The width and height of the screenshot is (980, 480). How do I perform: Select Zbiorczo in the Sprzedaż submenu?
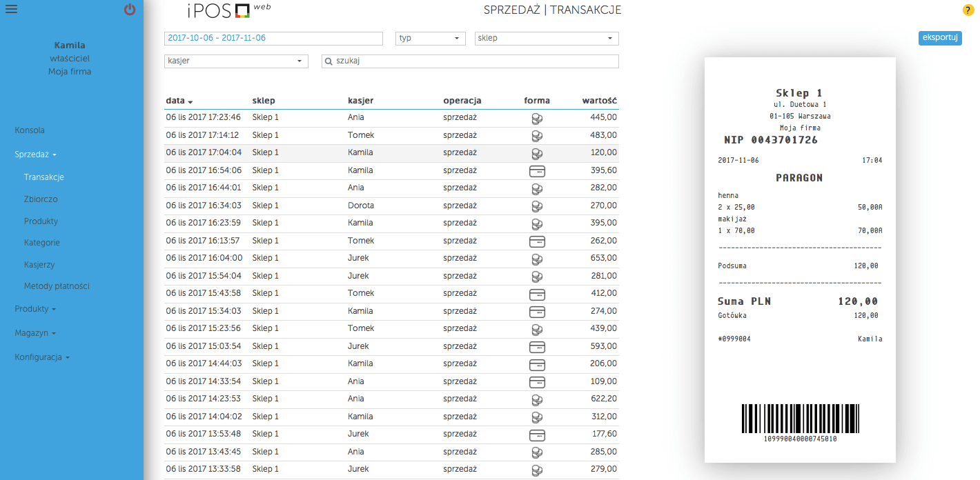pos(41,199)
